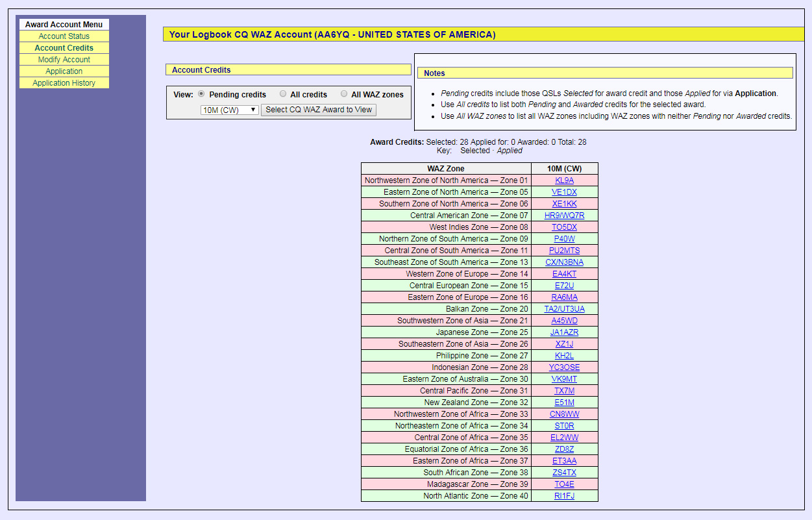Open Application History menu item
Image resolution: width=812 pixels, height=520 pixels.
(x=64, y=83)
